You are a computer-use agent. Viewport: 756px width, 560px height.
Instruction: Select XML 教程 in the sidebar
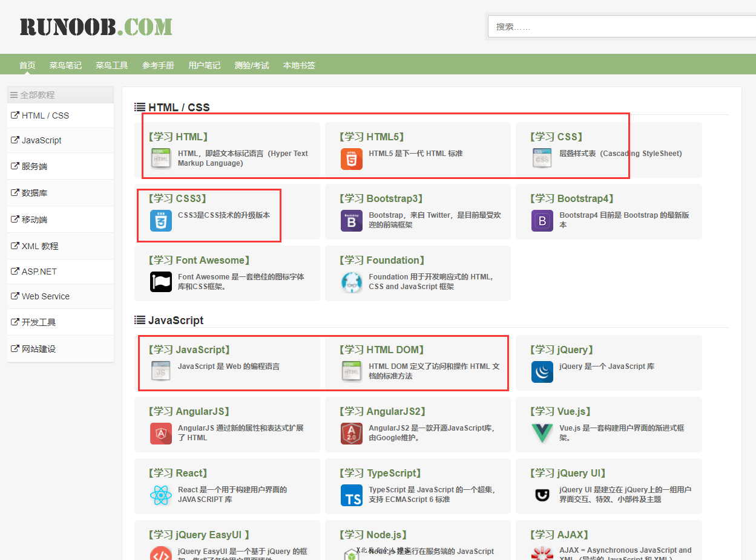coord(40,246)
